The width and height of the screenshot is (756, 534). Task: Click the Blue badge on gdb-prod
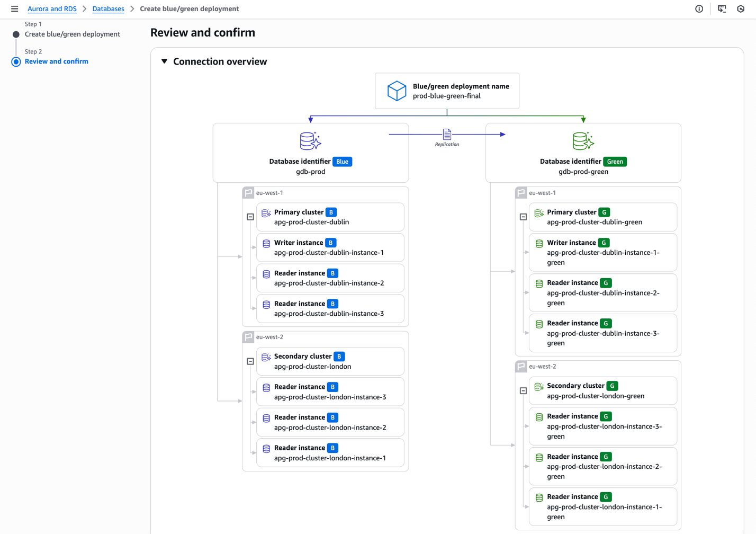(342, 162)
